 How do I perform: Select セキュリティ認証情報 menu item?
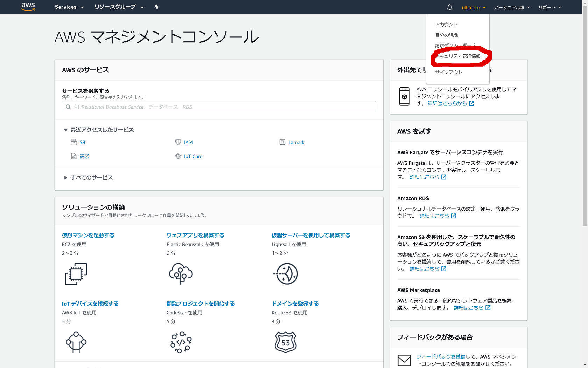(458, 56)
